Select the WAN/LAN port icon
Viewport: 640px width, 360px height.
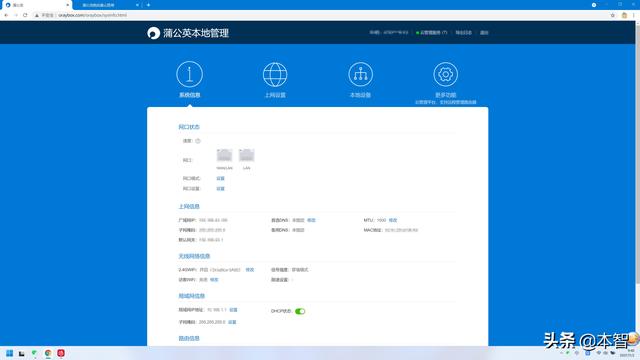click(224, 156)
